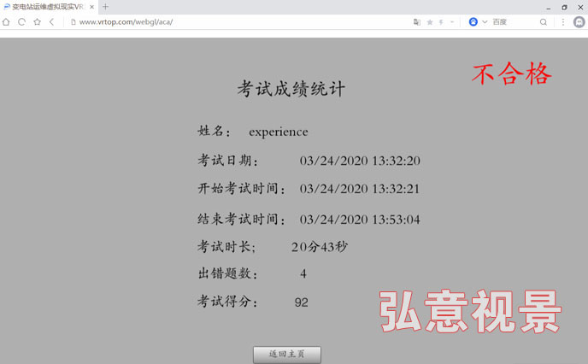
Task: Click the 考试成绩统计 heading
Action: point(291,89)
